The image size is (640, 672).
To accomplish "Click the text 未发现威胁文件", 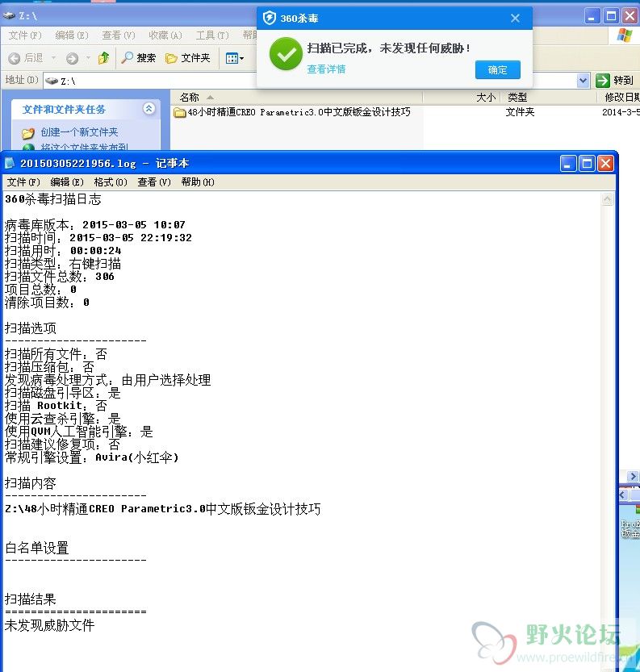I will click(x=49, y=625).
